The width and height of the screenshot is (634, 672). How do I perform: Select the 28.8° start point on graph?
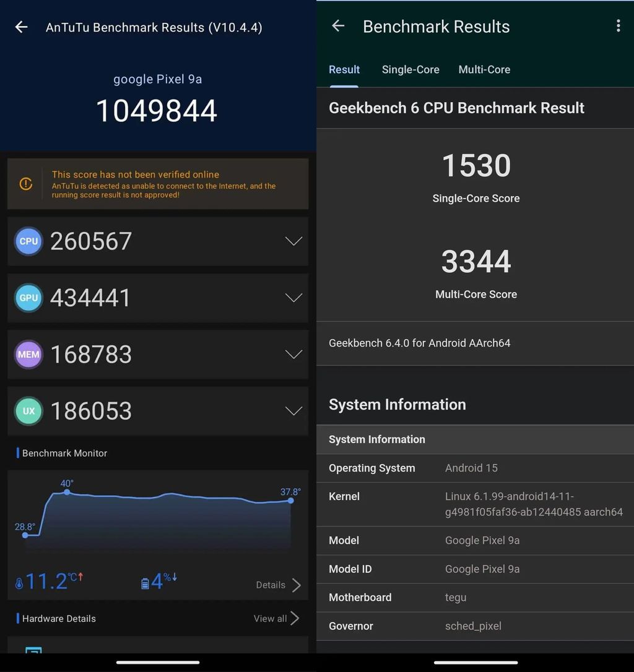point(25,535)
